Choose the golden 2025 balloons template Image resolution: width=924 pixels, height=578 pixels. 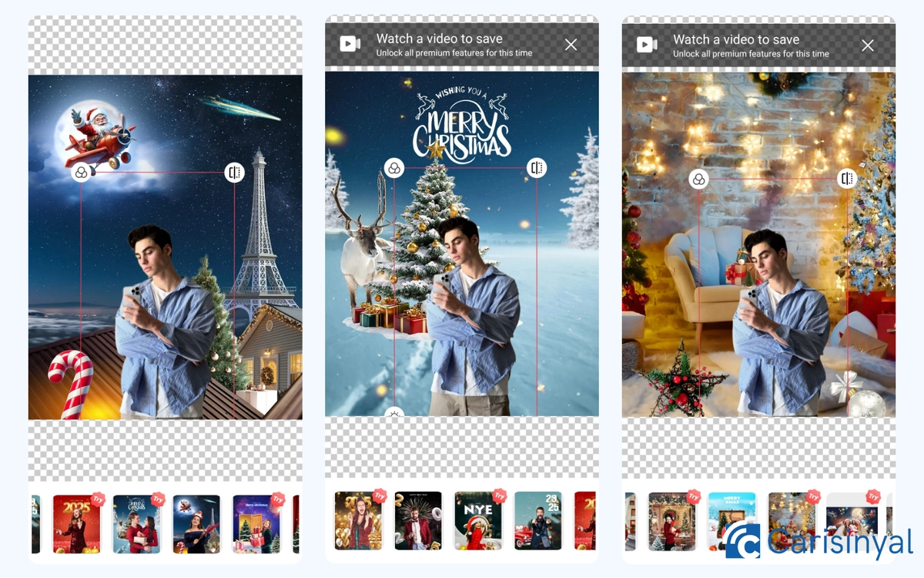point(360,523)
